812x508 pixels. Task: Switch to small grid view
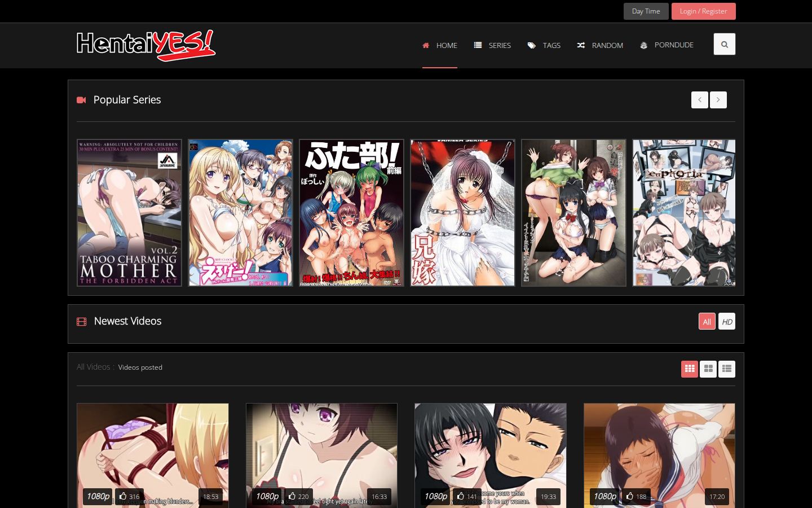(x=689, y=369)
